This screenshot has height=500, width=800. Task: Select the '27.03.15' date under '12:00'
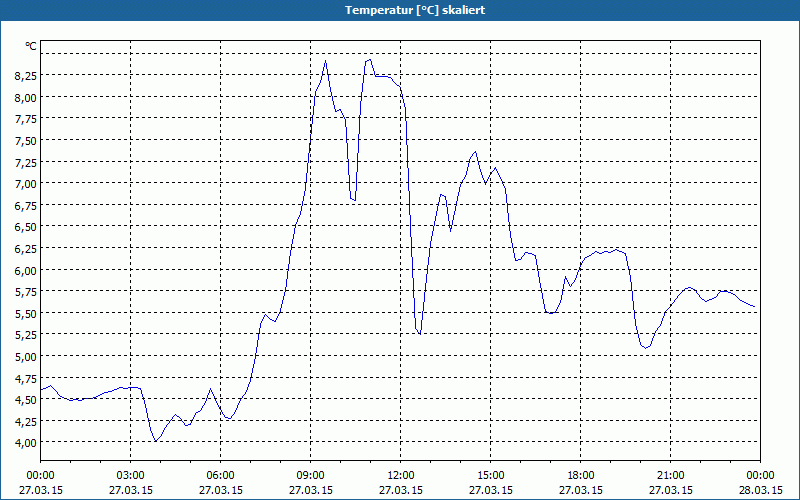tap(401, 490)
